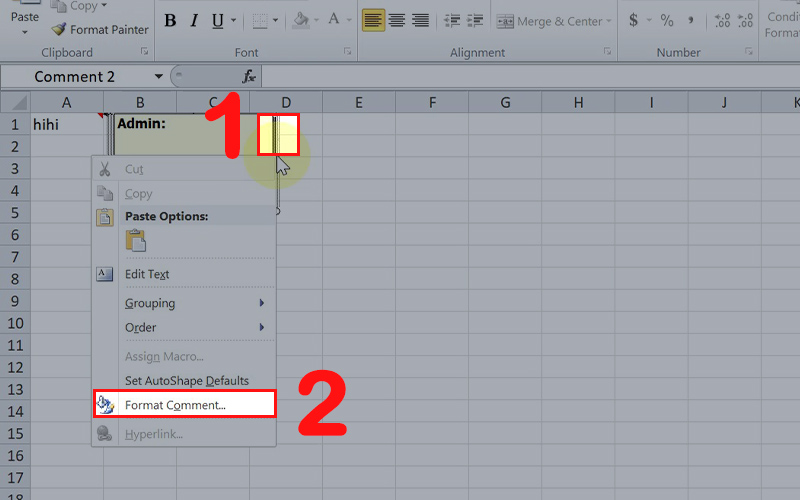
Task: Click the Cut scissors icon in menu
Action: pyautogui.click(x=105, y=169)
